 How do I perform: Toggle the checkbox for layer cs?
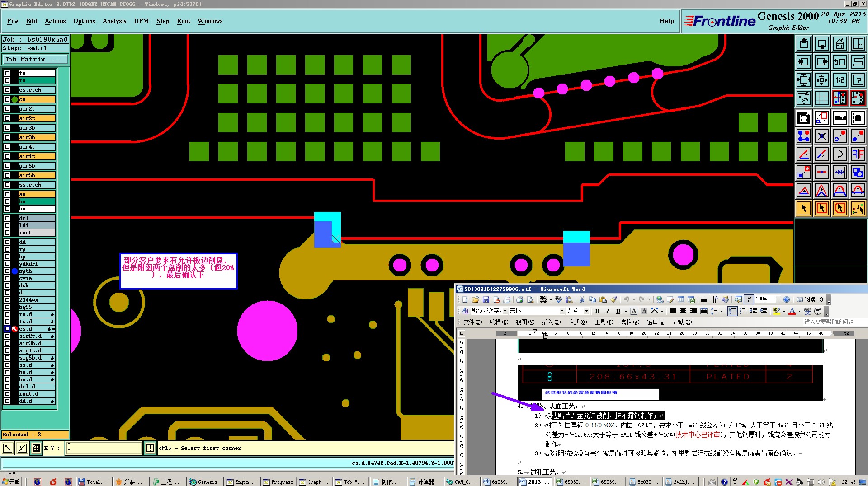coord(7,99)
